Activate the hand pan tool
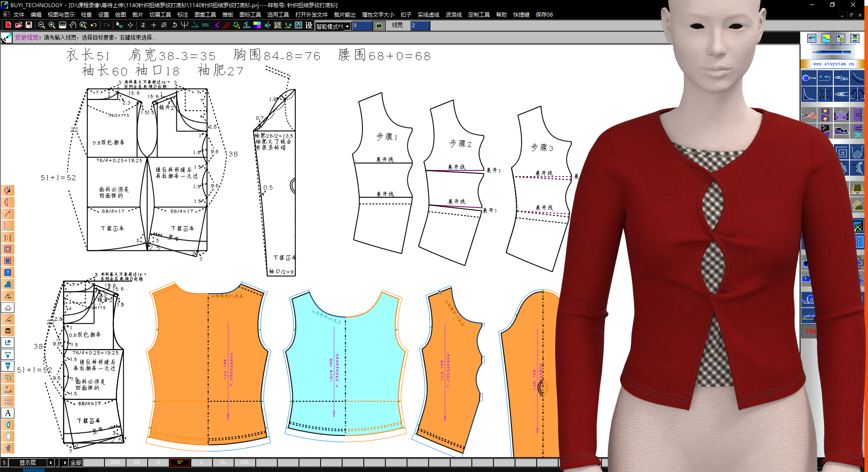Image resolution: width=868 pixels, height=472 pixels. (73, 25)
